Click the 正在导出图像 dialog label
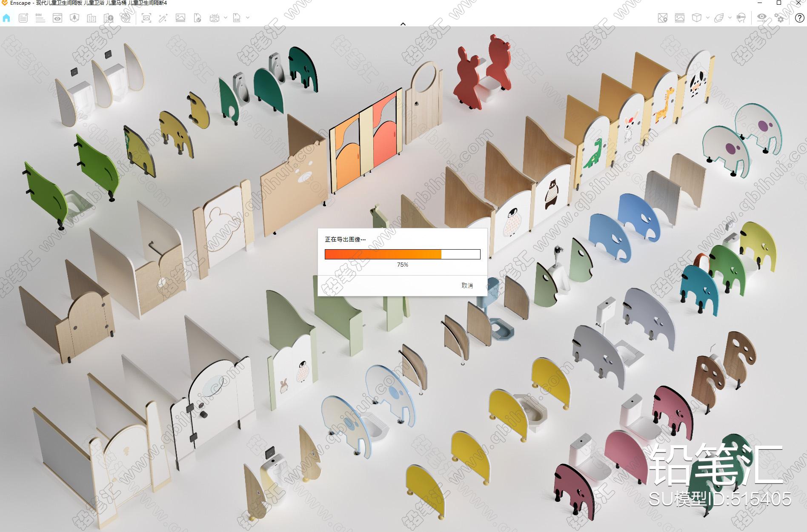This screenshot has width=807, height=532. (345, 239)
